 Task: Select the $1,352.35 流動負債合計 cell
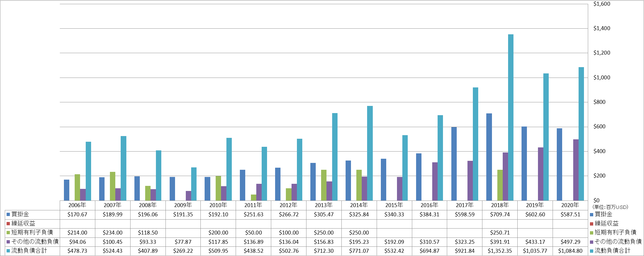[500, 251]
